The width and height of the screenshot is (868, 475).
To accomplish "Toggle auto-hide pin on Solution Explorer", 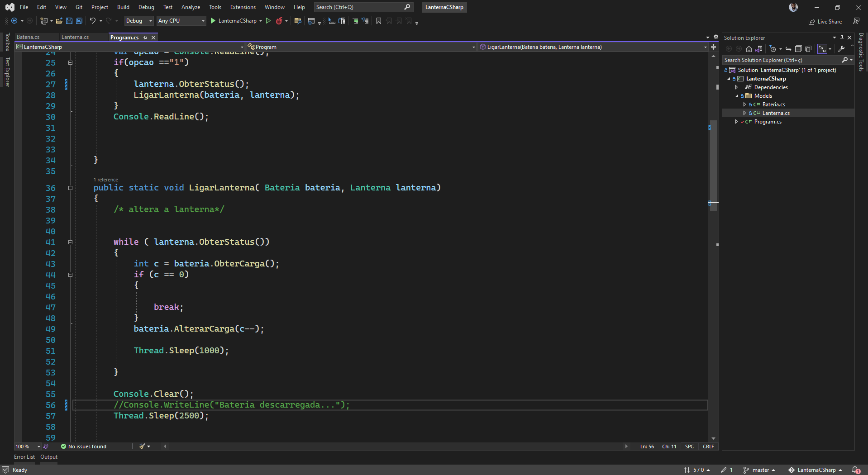I will click(x=841, y=38).
